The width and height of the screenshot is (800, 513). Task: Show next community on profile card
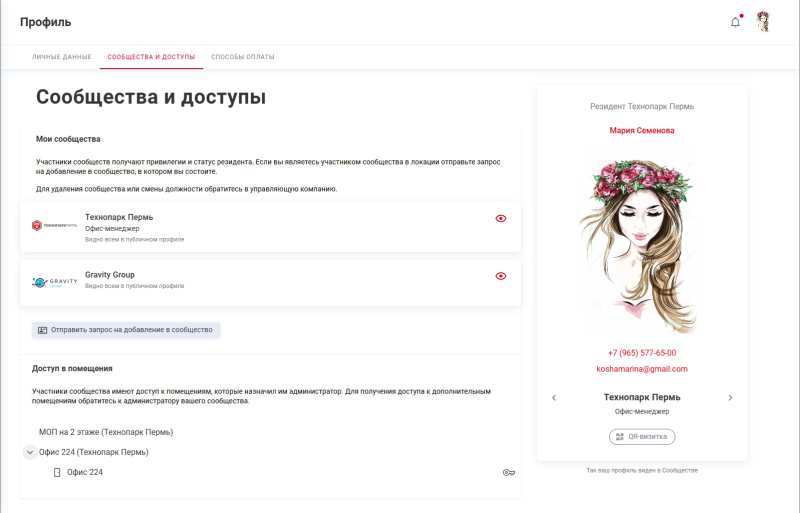pos(730,398)
